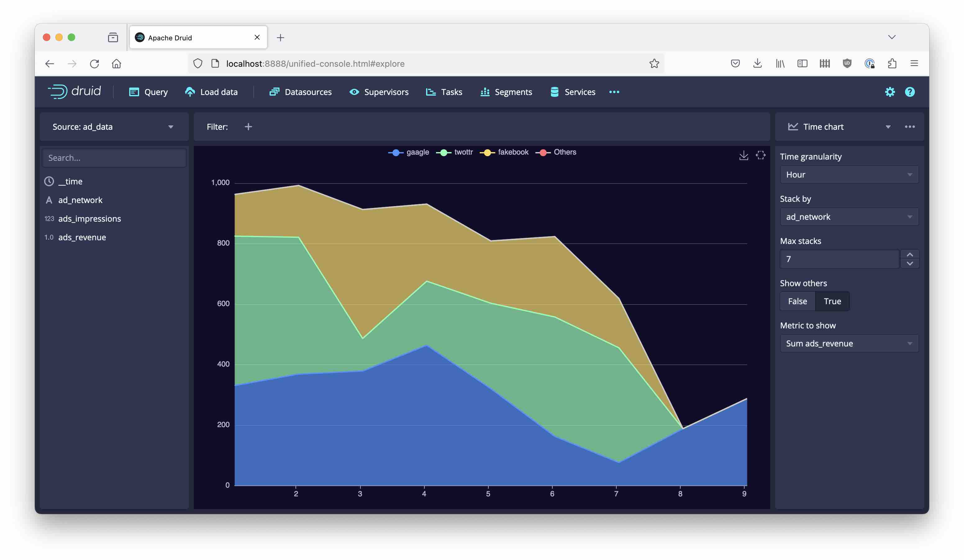Open the Source: ad_data selector

click(114, 127)
